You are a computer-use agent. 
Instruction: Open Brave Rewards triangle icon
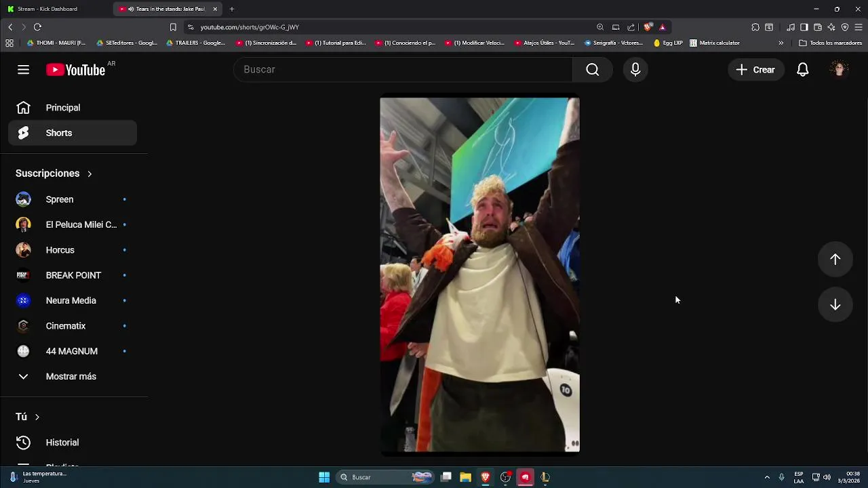point(663,27)
